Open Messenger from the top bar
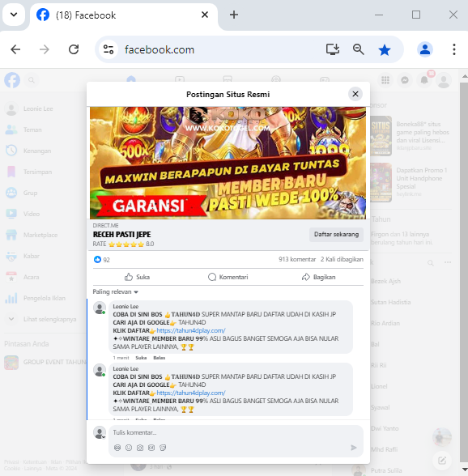 tap(405, 80)
